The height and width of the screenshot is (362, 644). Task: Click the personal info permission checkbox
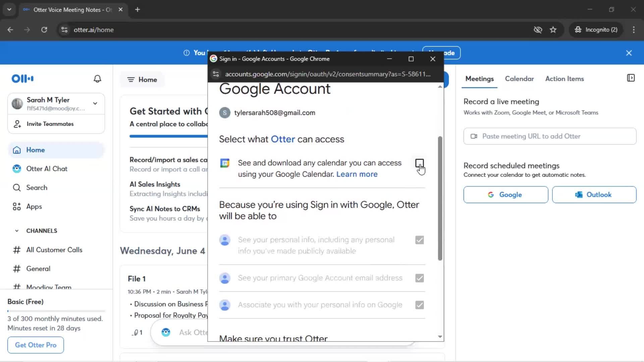pyautogui.click(x=419, y=240)
